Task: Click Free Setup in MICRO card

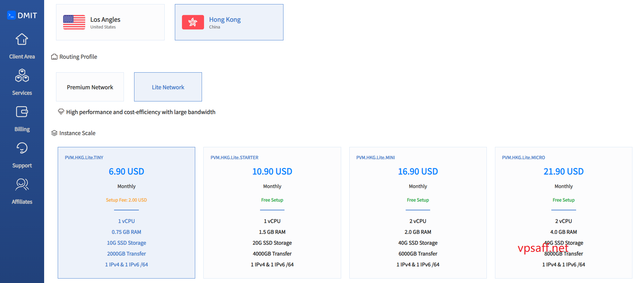Action: (564, 200)
